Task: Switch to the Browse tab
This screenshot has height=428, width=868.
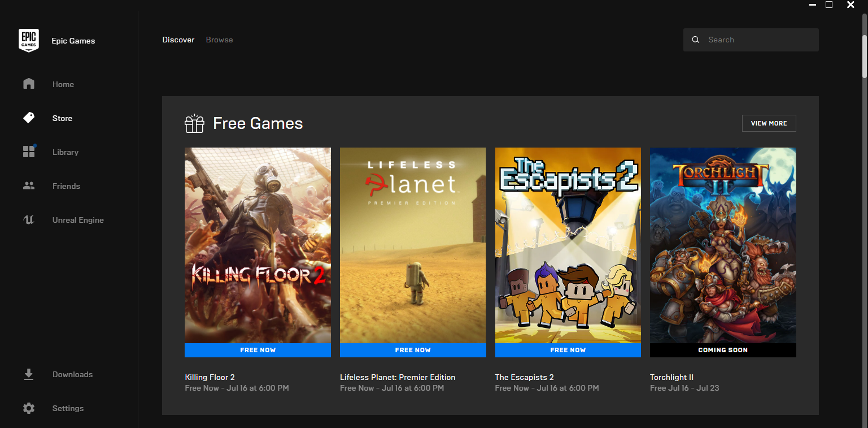Action: pos(219,40)
